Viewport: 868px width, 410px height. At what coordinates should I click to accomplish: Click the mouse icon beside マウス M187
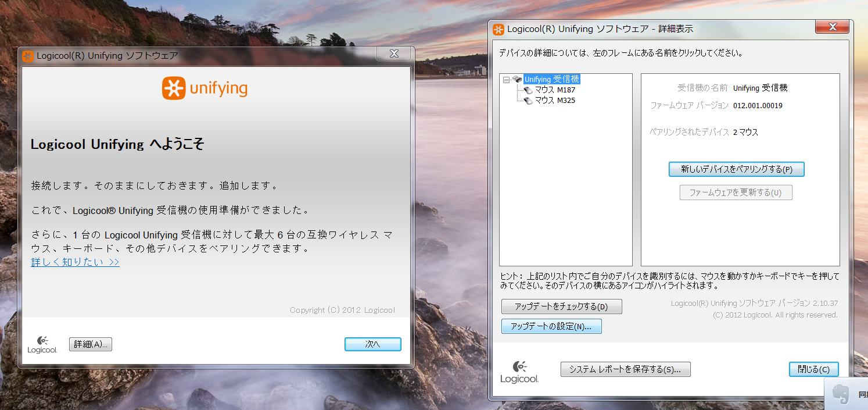click(528, 90)
